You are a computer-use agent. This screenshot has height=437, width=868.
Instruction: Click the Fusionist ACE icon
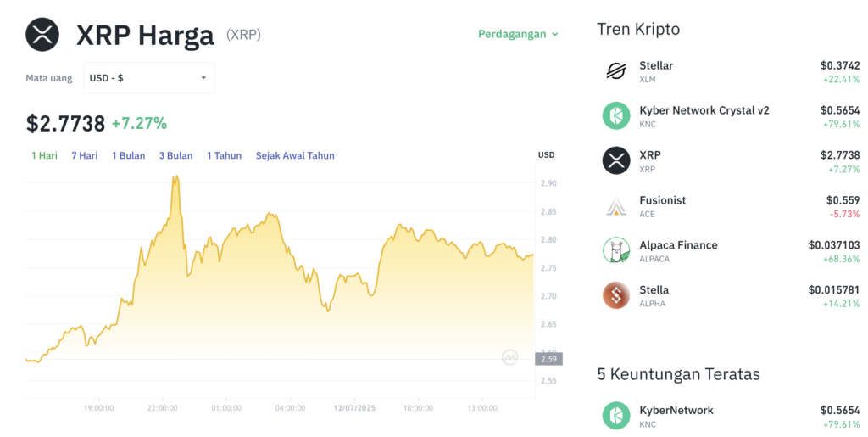coord(616,205)
